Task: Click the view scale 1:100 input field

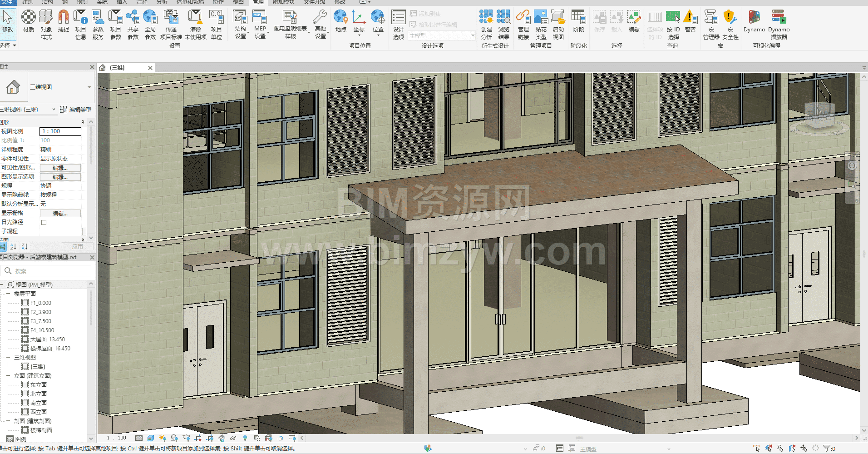Action: pyautogui.click(x=60, y=131)
